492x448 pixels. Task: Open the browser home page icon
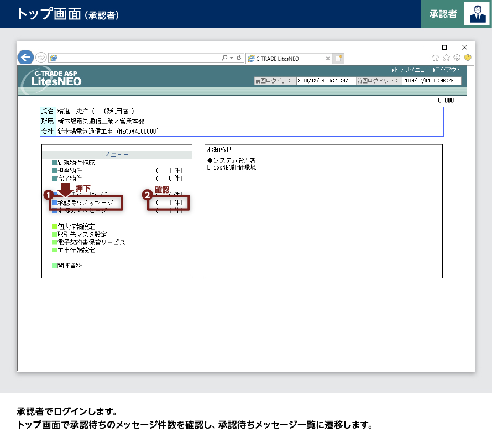coord(436,58)
